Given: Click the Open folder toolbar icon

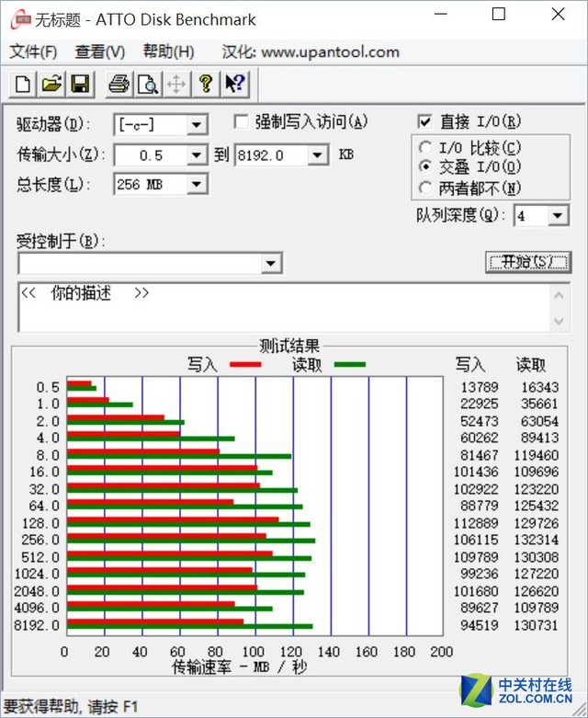Looking at the screenshot, I should tap(51, 85).
